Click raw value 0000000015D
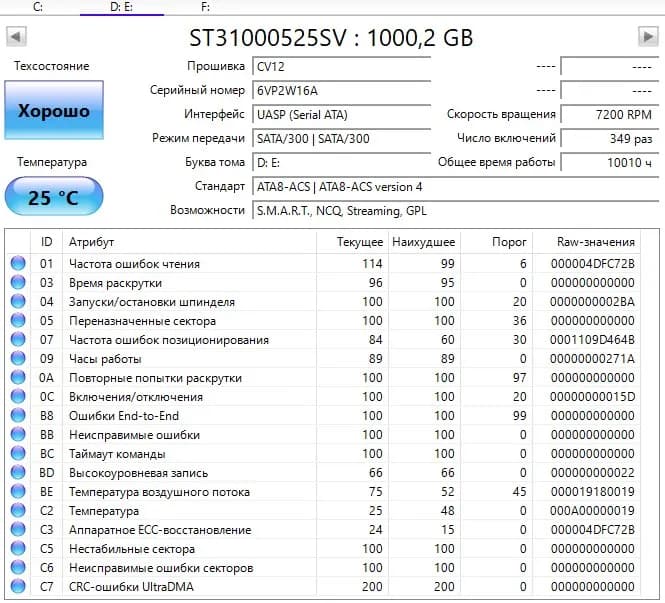The image size is (665, 603). coord(592,397)
